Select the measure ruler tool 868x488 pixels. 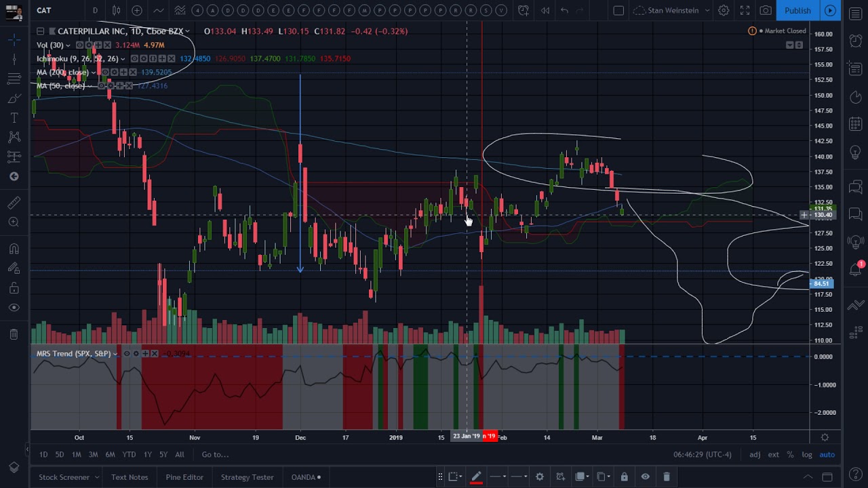pos(14,203)
